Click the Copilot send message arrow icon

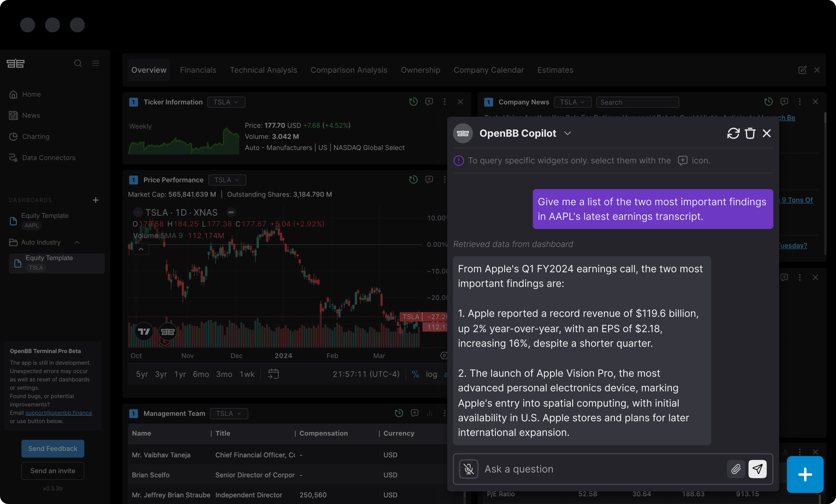coord(757,467)
